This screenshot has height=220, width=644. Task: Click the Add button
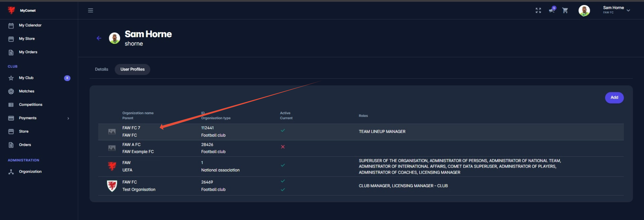614,98
